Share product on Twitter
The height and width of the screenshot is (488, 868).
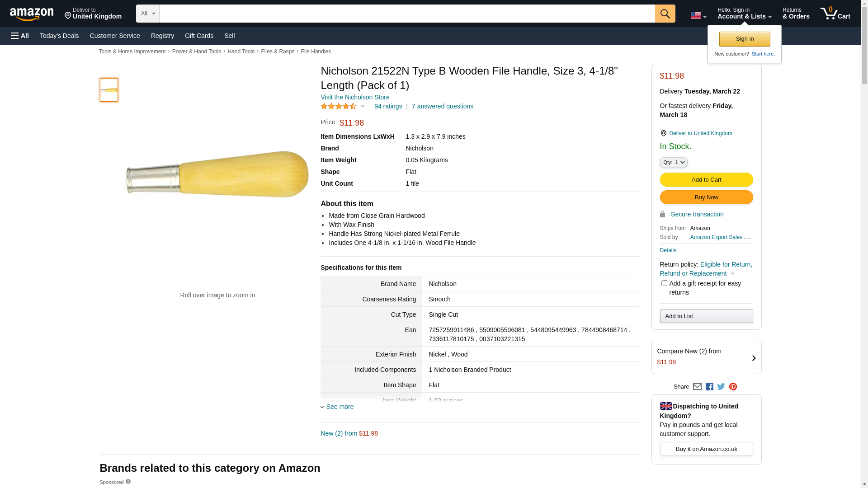pos(721,387)
